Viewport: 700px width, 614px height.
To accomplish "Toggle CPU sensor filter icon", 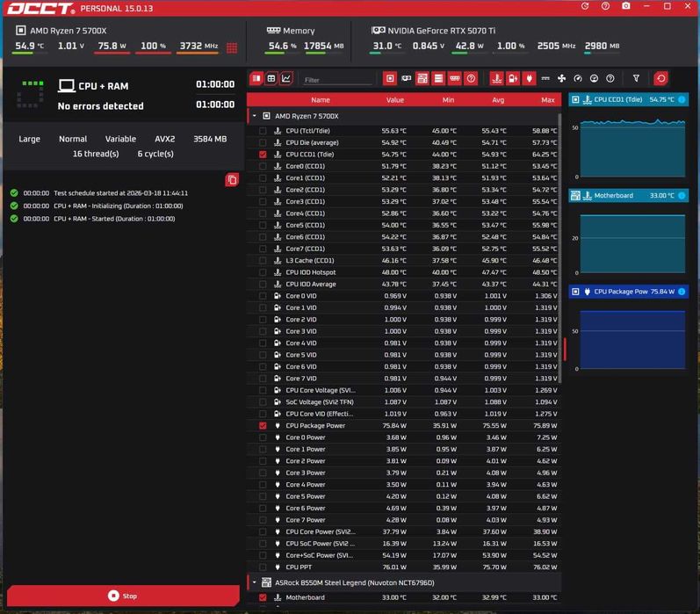I will pyautogui.click(x=390, y=78).
